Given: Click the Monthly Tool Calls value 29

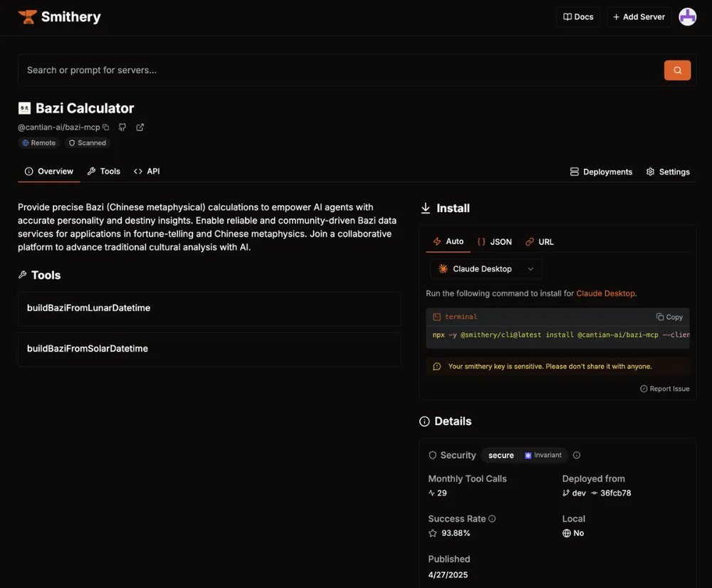Looking at the screenshot, I should (442, 493).
